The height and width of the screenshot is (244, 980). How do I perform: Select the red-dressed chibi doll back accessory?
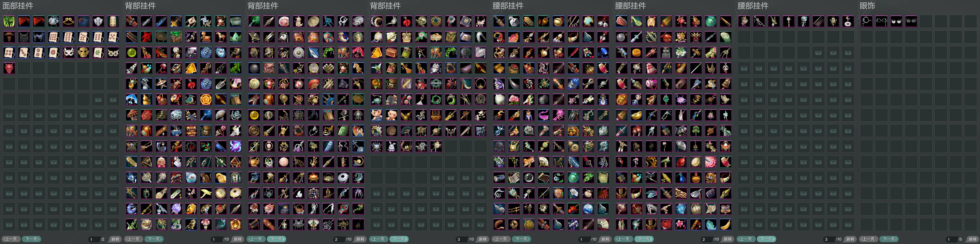[221, 21]
